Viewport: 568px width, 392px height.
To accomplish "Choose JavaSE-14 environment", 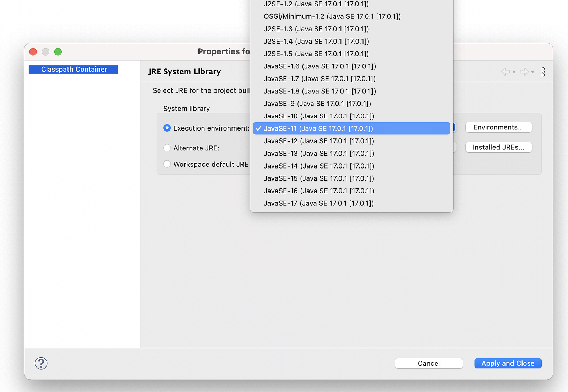I will pos(351,166).
